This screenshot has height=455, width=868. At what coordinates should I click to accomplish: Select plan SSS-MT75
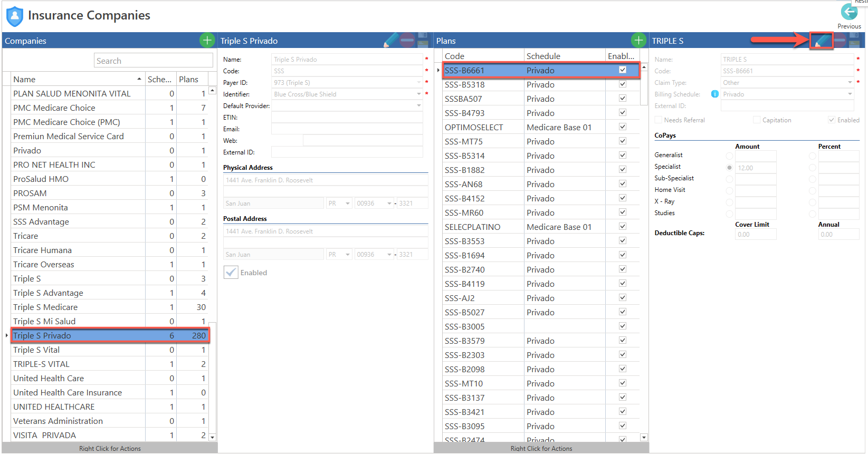point(541,141)
